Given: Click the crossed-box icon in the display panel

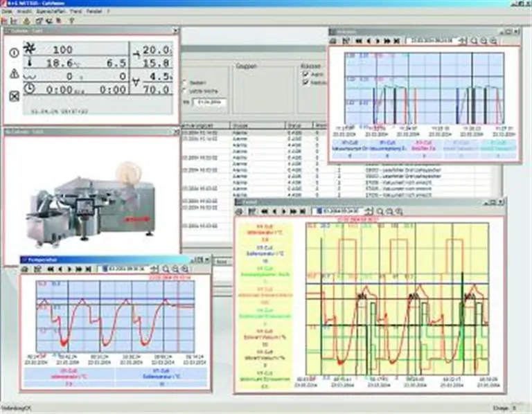Looking at the screenshot, I should coord(14,97).
